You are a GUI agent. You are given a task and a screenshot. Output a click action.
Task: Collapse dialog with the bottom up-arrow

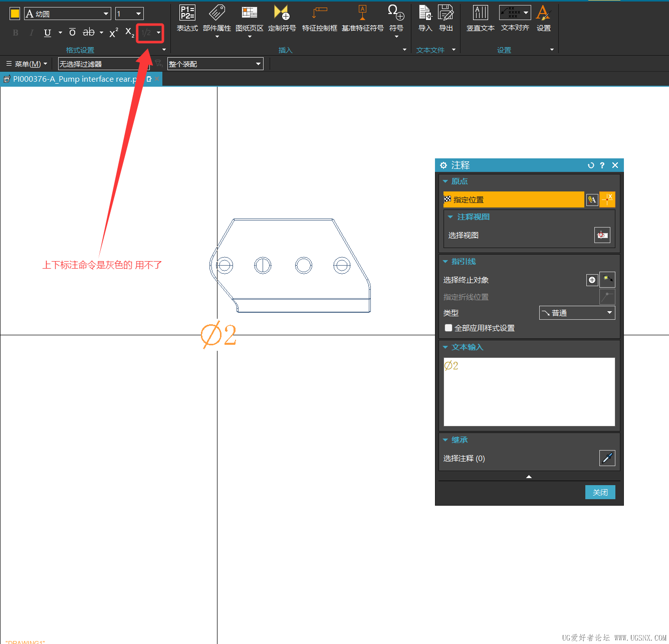529,477
